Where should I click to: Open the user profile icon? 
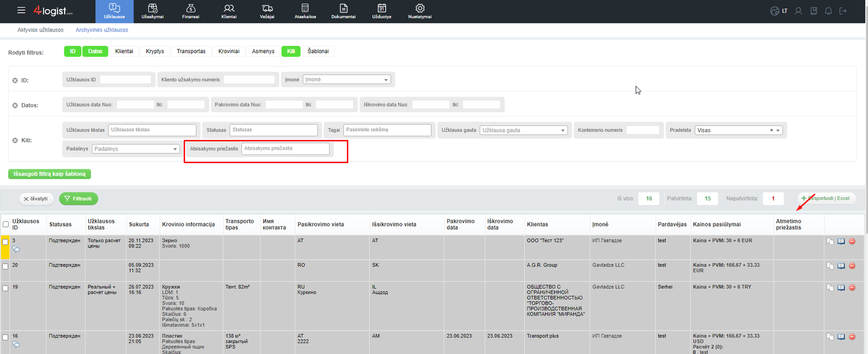pyautogui.click(x=799, y=11)
